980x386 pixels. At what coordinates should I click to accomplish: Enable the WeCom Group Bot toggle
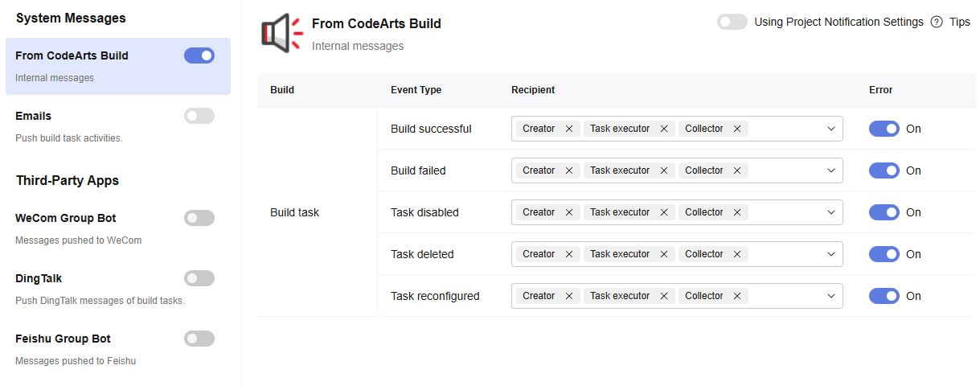point(199,218)
